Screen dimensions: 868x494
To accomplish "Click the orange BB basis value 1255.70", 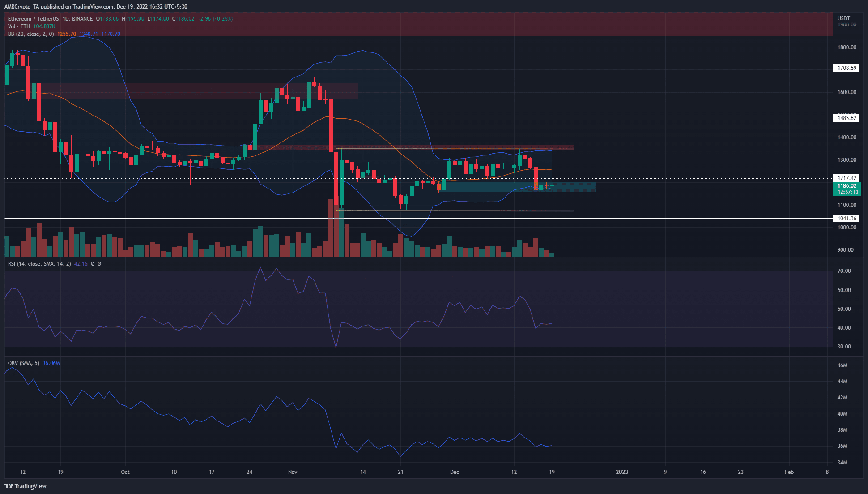I will click(x=67, y=34).
